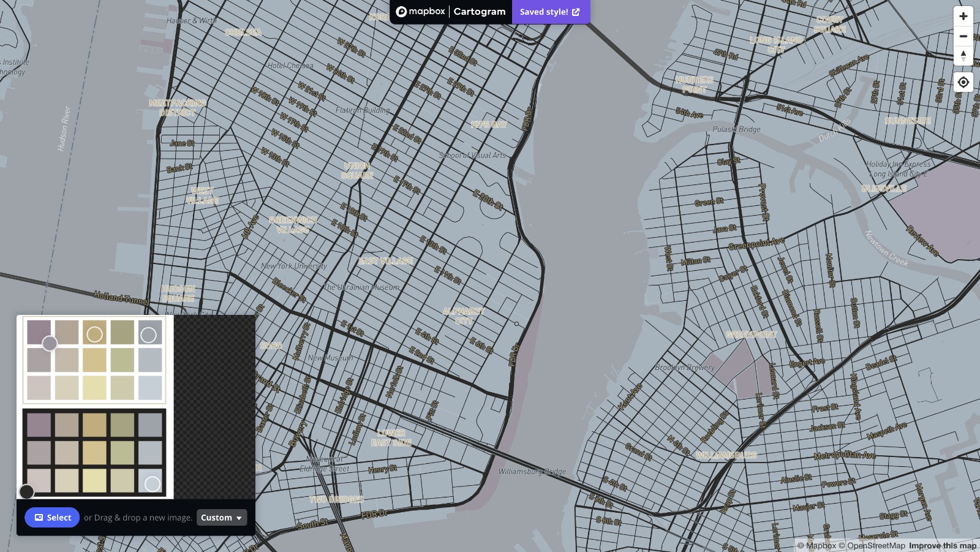Open the Custom style dropdown
Viewport: 980px width, 552px height.
click(x=222, y=518)
